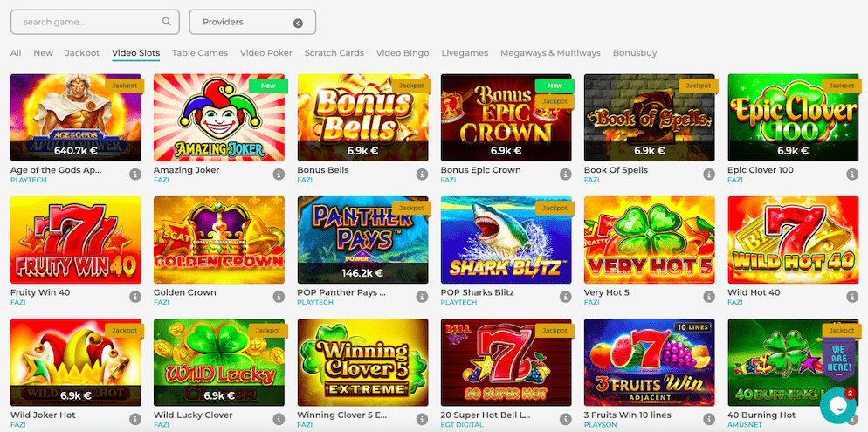The height and width of the screenshot is (432, 868).
Task: Click PLAYTECH provider under Age of the Gods
Action: pos(31,180)
